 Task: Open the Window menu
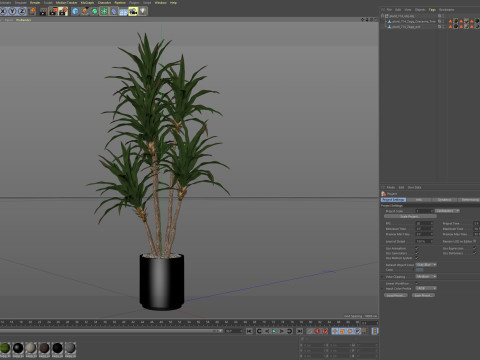tap(160, 3)
